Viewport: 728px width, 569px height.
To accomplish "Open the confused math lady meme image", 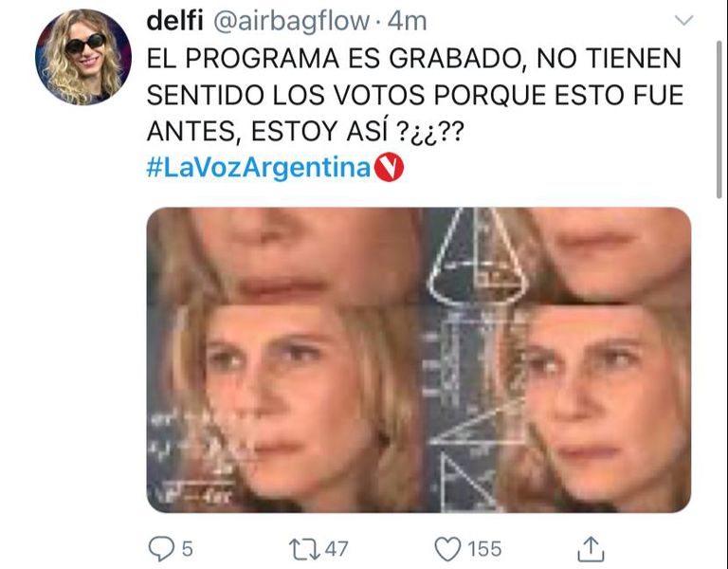I will (x=419, y=360).
